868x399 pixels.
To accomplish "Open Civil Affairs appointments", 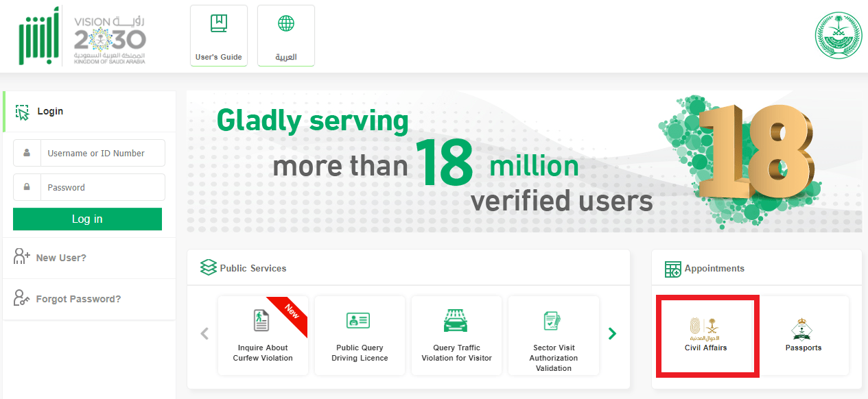I will point(706,336).
